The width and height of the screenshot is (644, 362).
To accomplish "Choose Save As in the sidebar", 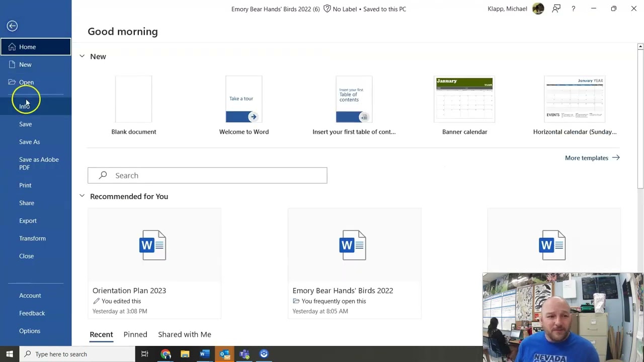I will [x=36, y=142].
